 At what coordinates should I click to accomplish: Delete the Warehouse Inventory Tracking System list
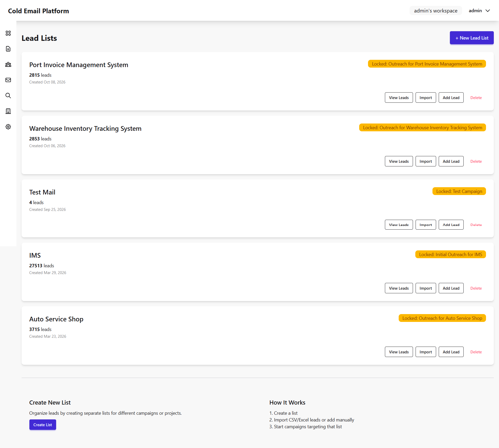click(476, 161)
